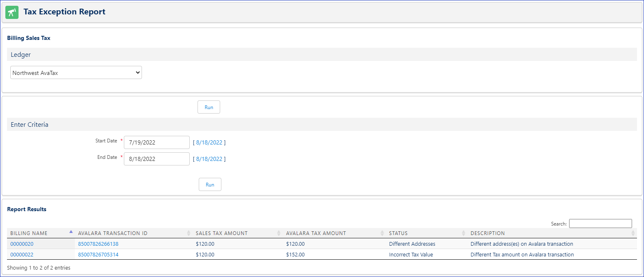This screenshot has width=644, height=277.
Task: Click the Enter Criteria section heading
Action: (30, 124)
